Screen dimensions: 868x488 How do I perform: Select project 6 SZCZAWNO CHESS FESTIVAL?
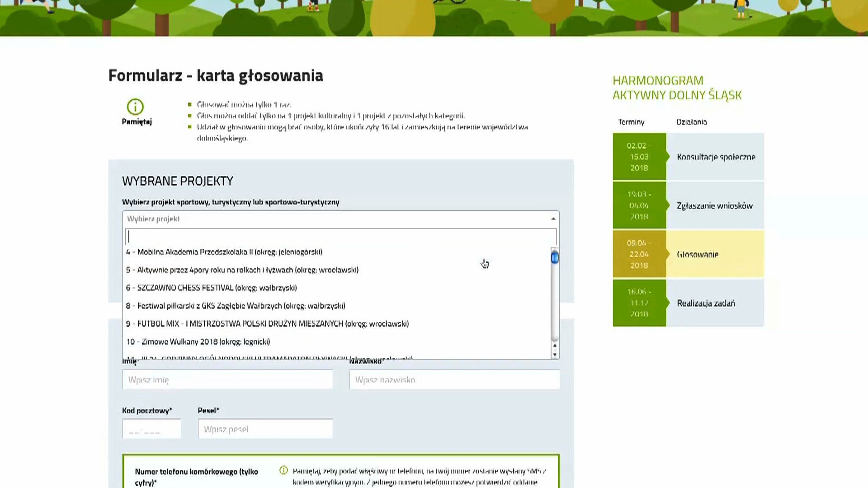tap(337, 288)
